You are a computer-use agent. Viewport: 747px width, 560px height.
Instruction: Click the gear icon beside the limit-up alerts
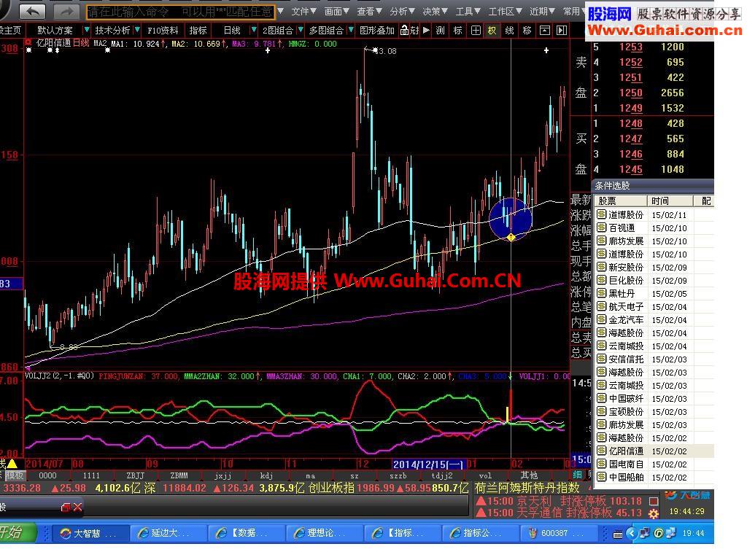(x=654, y=513)
